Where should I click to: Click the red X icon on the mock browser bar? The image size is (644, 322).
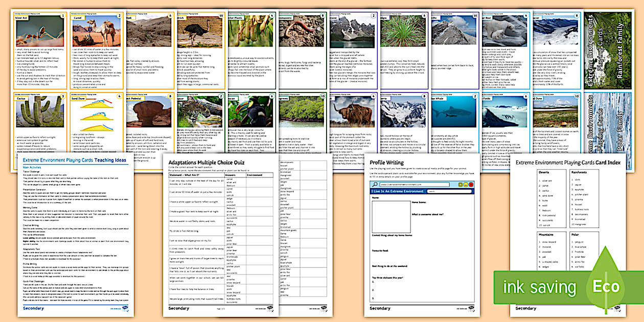coord(471,185)
